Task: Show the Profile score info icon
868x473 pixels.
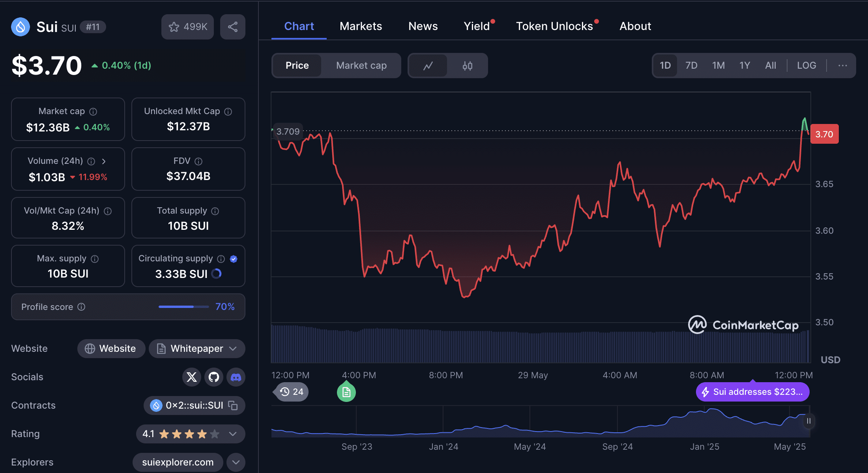Action: (81, 307)
